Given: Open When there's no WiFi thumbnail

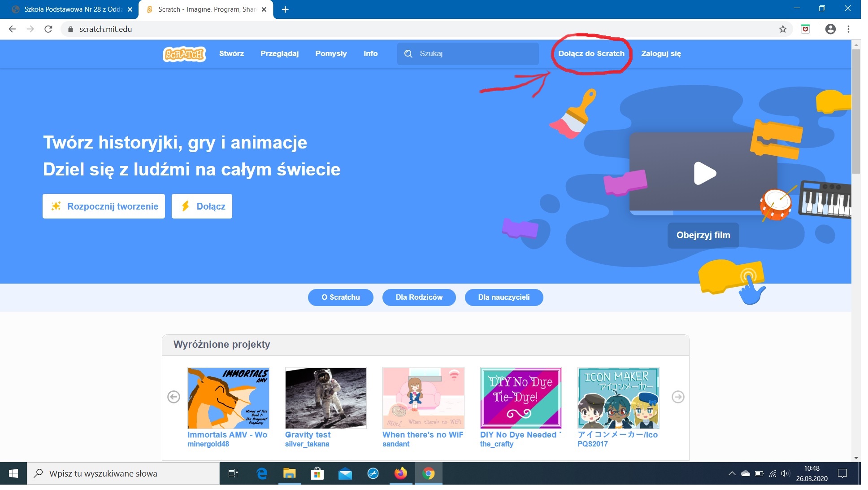Looking at the screenshot, I should tap(423, 398).
